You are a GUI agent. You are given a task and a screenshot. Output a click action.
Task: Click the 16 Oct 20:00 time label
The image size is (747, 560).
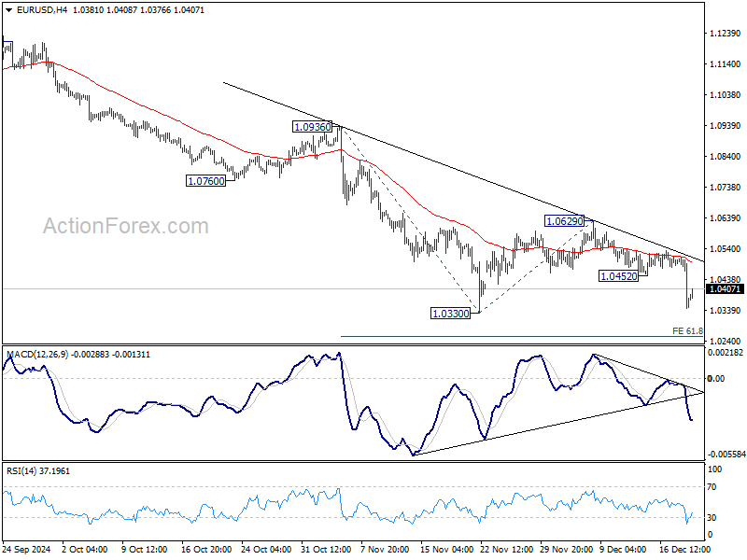click(206, 549)
